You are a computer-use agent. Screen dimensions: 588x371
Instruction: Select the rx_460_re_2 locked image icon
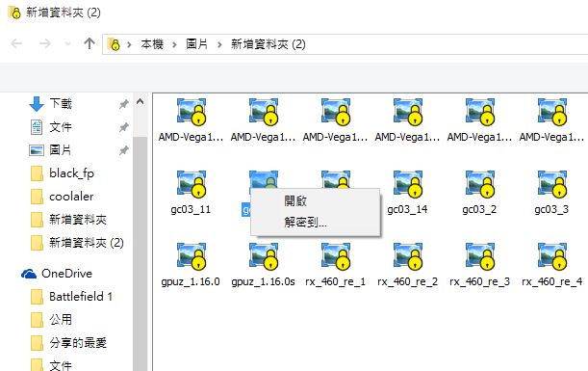click(408, 256)
